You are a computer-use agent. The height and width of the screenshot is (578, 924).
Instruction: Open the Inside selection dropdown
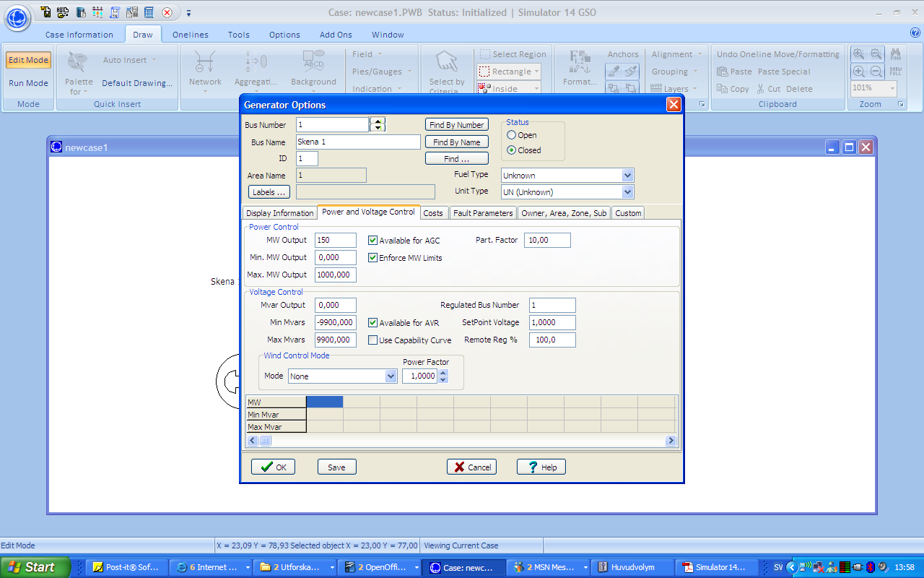point(537,89)
